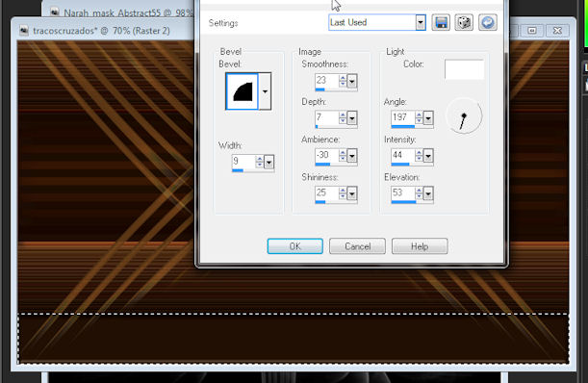Viewport: 588px width, 383px height.
Task: Click the OK button
Action: point(294,246)
